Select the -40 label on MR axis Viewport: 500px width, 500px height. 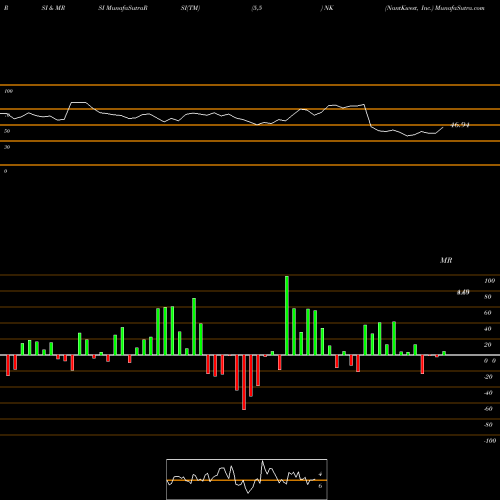point(488,393)
